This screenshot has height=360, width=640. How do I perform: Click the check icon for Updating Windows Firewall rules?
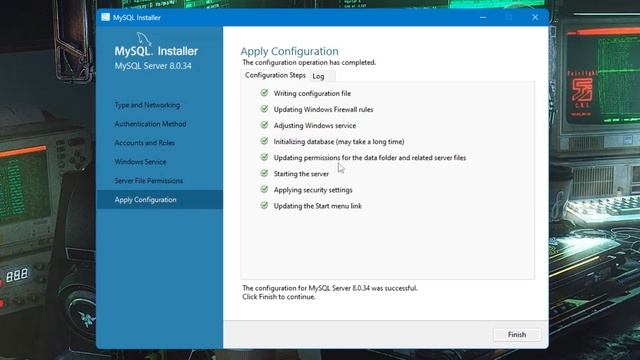pyautogui.click(x=264, y=109)
